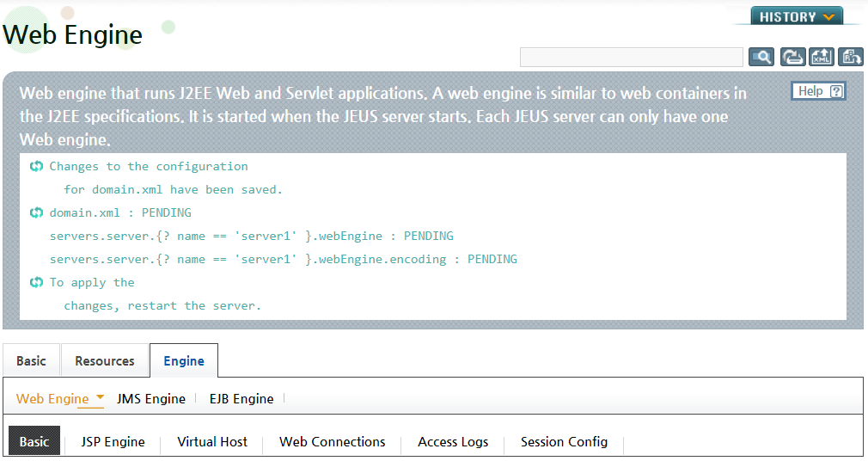Image resolution: width=868 pixels, height=461 pixels.
Task: Click 'changes, restart the server.' text
Action: click(162, 306)
